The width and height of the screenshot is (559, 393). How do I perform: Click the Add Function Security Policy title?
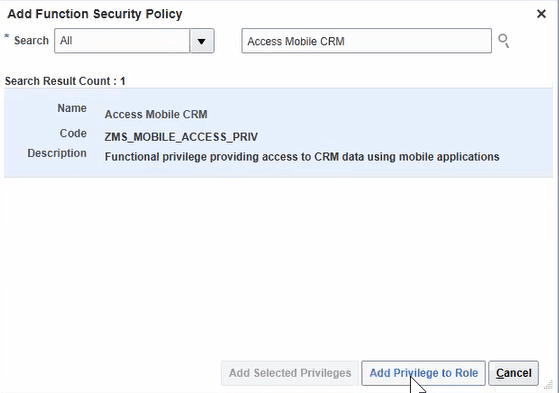click(x=95, y=14)
